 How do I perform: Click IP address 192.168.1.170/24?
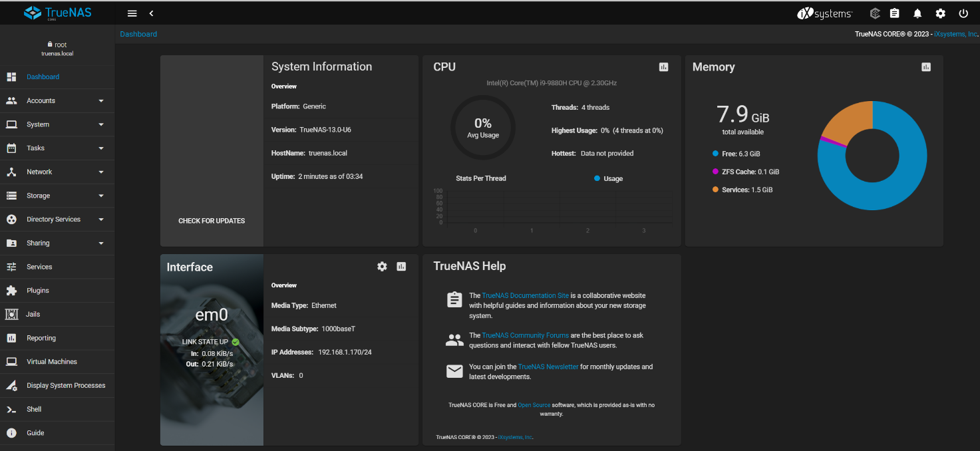pos(345,352)
